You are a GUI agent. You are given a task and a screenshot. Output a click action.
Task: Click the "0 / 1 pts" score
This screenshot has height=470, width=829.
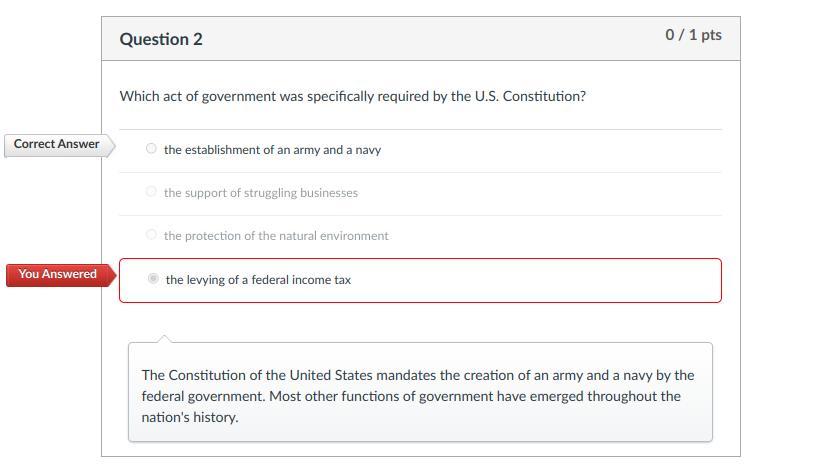click(693, 35)
